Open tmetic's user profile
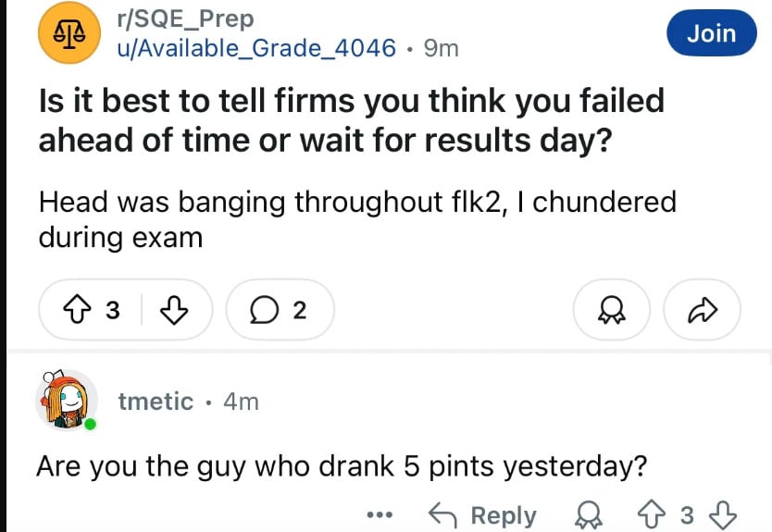 coord(156,402)
